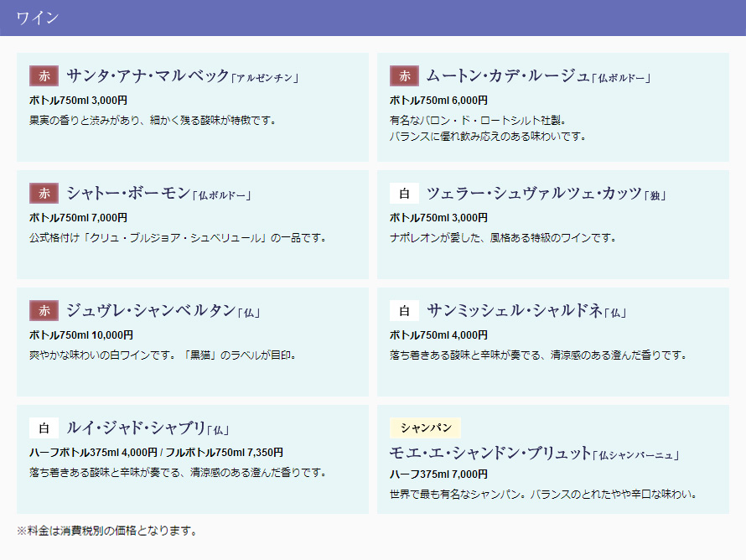Select the サンタ・アナ・マルベック wine title
The height and width of the screenshot is (560, 746).
tap(148, 76)
